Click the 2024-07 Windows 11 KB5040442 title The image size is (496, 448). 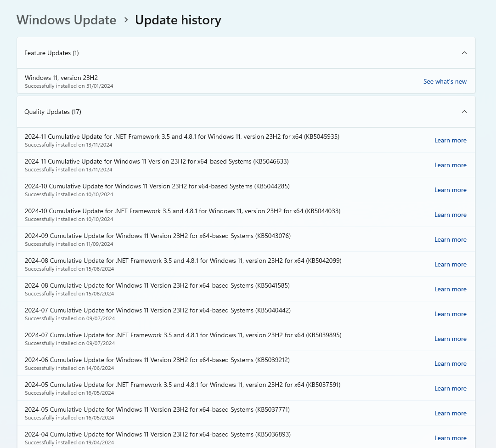(158, 310)
